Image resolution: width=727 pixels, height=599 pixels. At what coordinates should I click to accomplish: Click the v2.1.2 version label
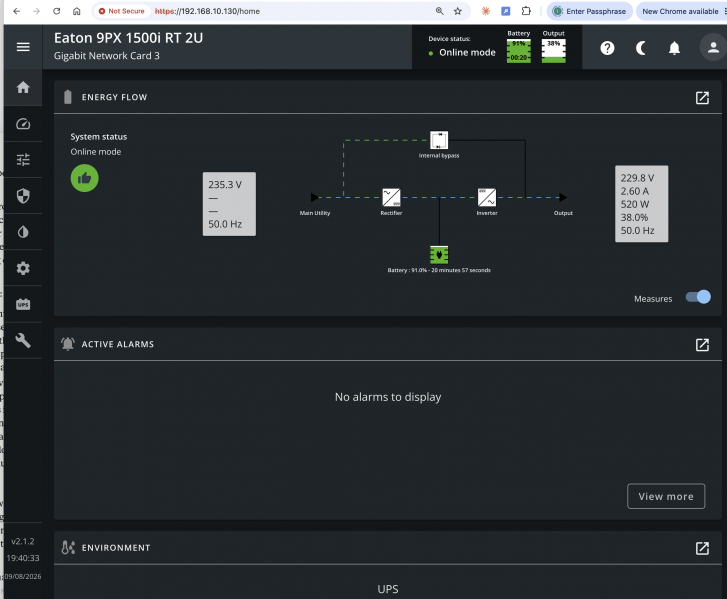[23, 542]
